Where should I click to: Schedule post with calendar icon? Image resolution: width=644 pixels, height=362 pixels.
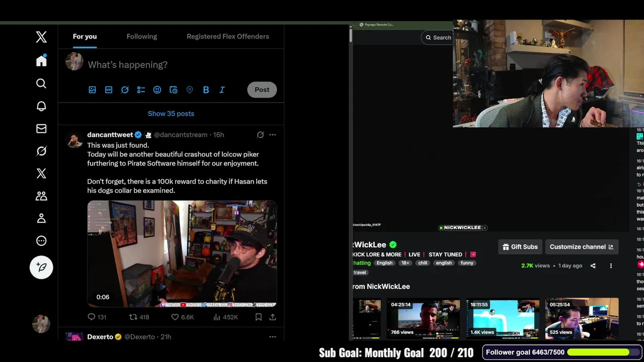point(174,89)
